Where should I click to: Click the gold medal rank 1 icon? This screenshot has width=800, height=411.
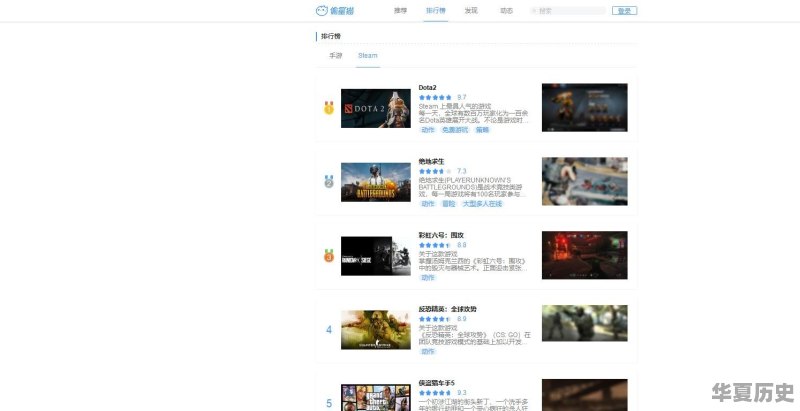coord(329,108)
